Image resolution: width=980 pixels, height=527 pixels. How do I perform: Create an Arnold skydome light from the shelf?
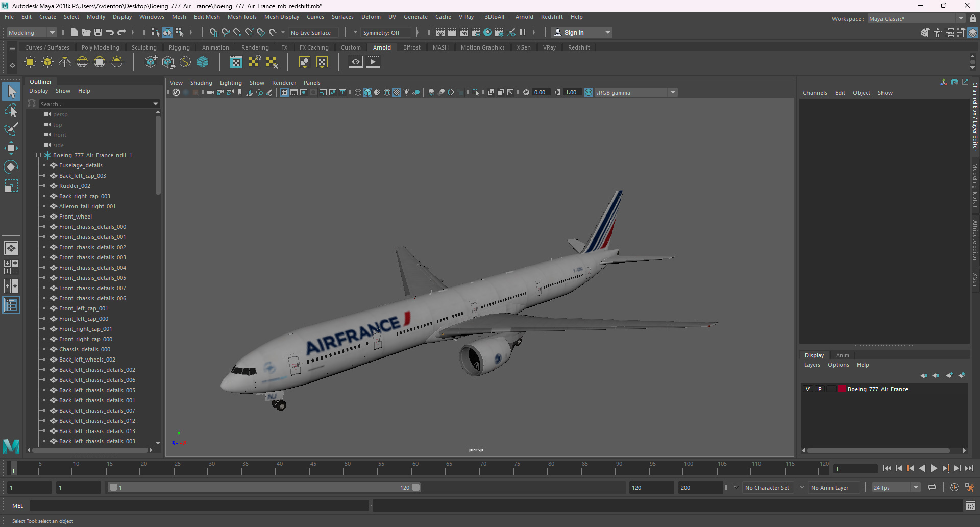tap(82, 62)
